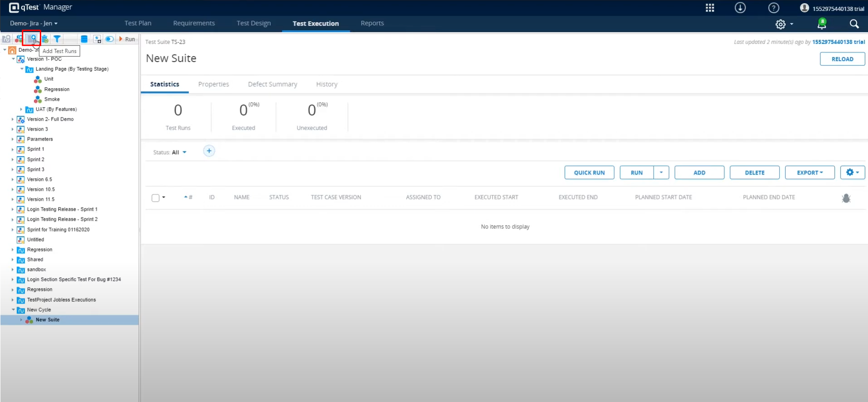Open the Test Design menu

click(x=253, y=23)
